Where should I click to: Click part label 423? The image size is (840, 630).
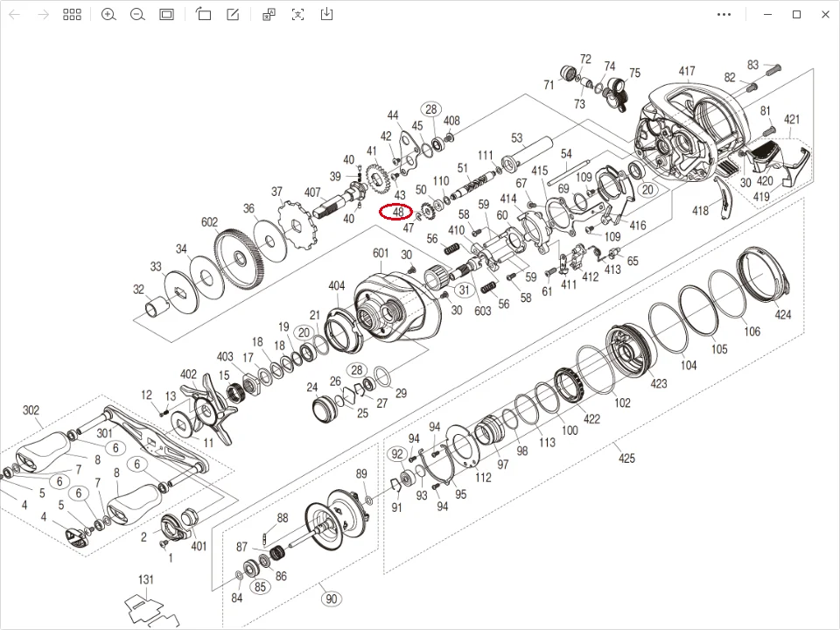click(658, 383)
